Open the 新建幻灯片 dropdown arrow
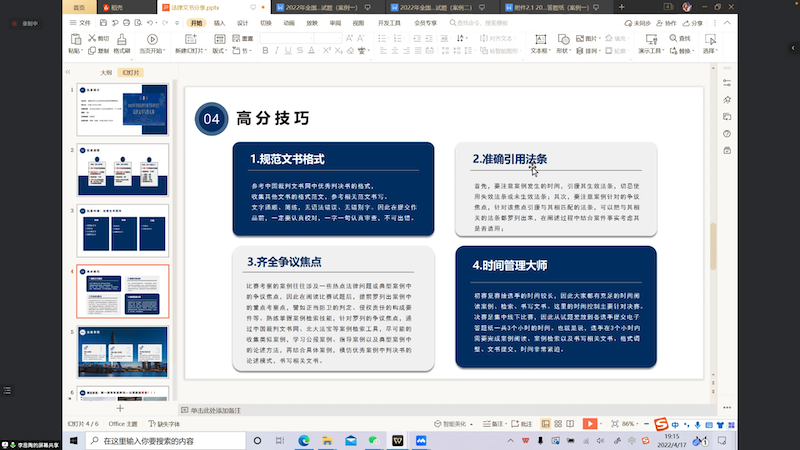 [204, 49]
